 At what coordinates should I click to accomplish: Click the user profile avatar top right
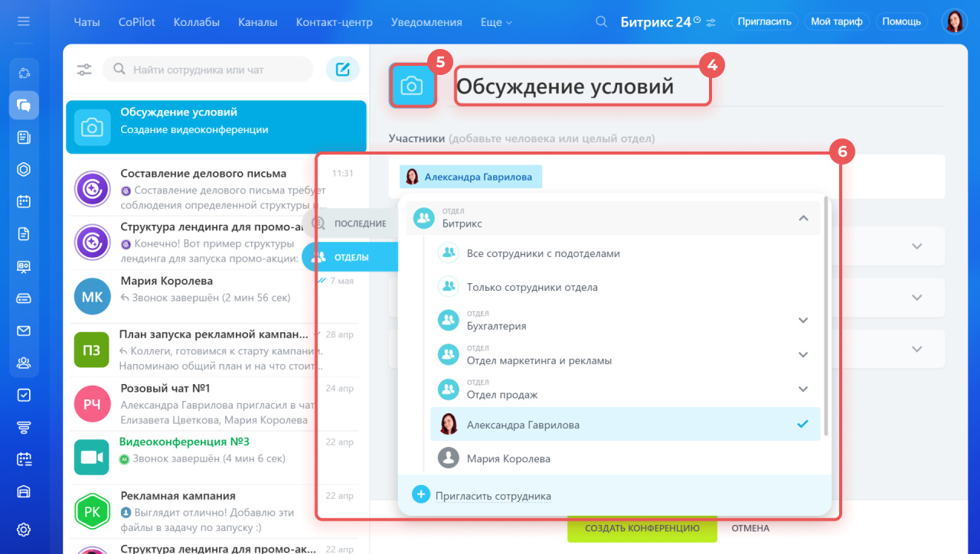coord(954,21)
